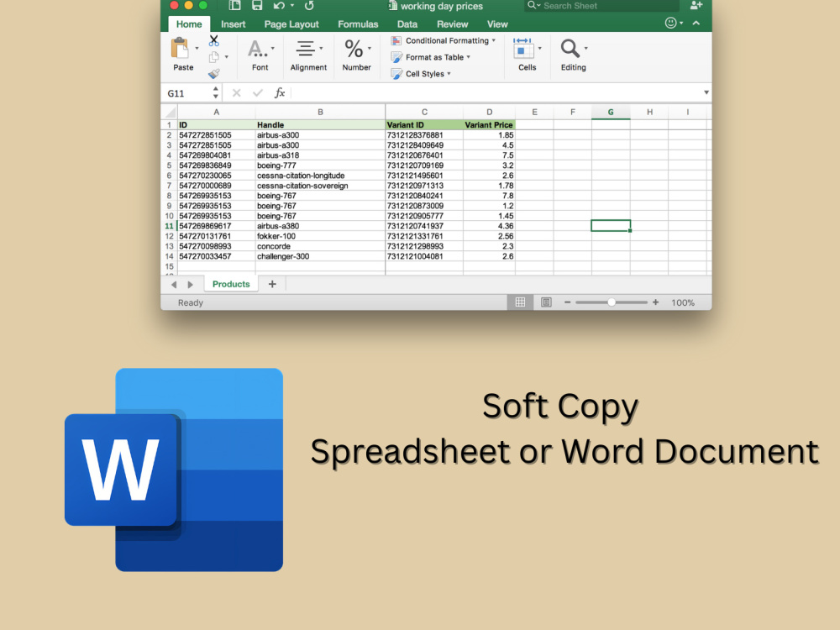Image resolution: width=840 pixels, height=630 pixels.
Task: Switch to Page Layout view icon in status bar
Action: coord(546,302)
